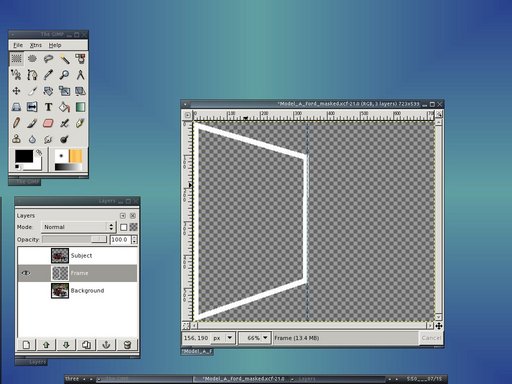512x384 pixels.
Task: Open the black foreground color swatch
Action: coord(24,156)
